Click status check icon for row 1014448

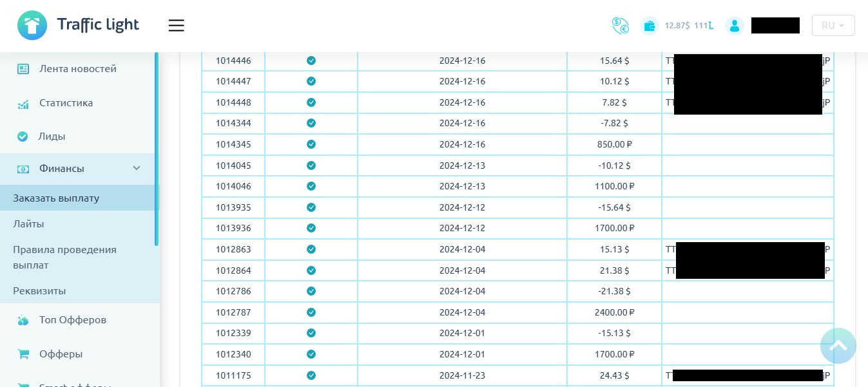tap(311, 102)
